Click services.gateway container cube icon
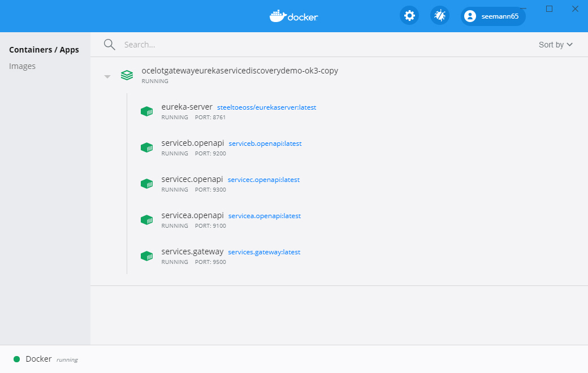This screenshot has width=588, height=373. click(x=146, y=256)
